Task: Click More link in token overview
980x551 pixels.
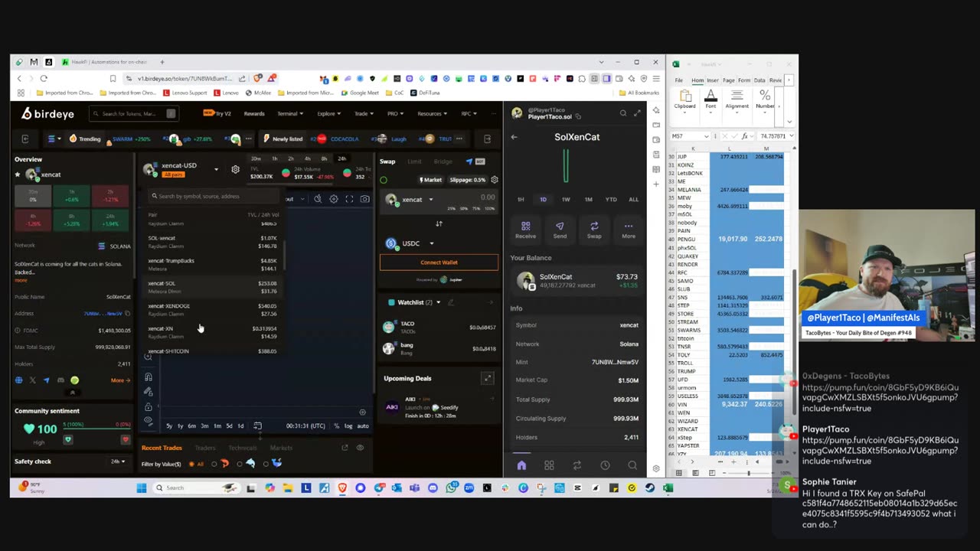Action: pyautogui.click(x=120, y=380)
